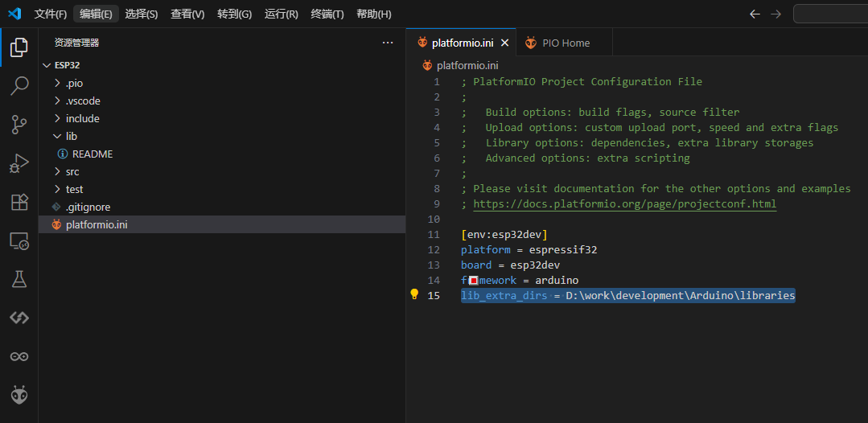Open the PlatformIO alien head icon
The width and height of the screenshot is (868, 423).
click(19, 395)
